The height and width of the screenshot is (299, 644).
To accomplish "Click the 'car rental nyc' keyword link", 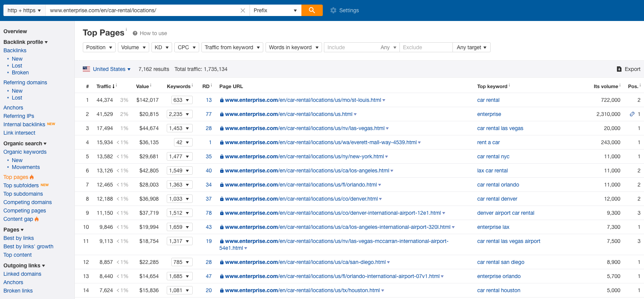I will coord(493,156).
